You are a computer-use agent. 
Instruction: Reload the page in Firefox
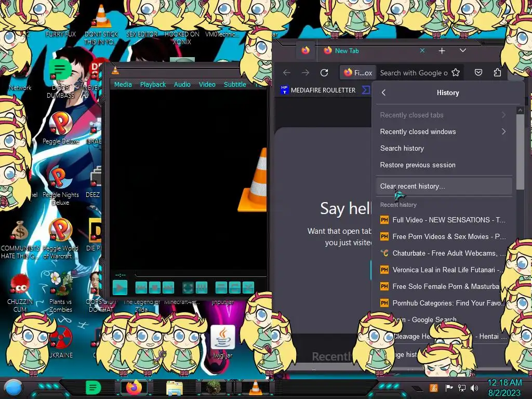[324, 73]
